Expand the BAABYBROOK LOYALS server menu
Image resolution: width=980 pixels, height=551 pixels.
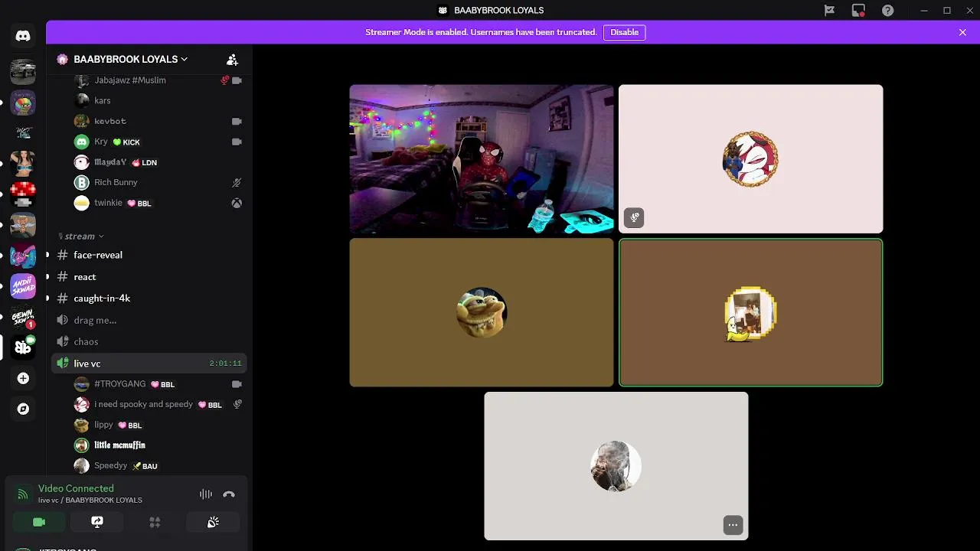click(x=131, y=59)
